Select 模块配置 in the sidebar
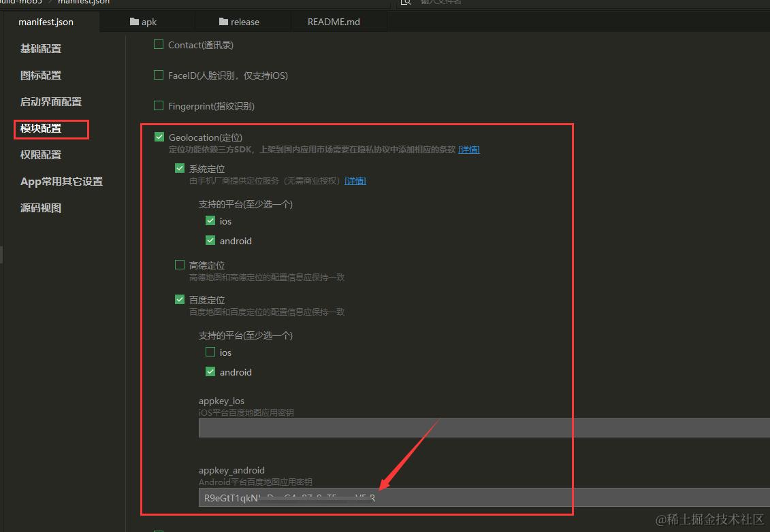 coord(41,128)
